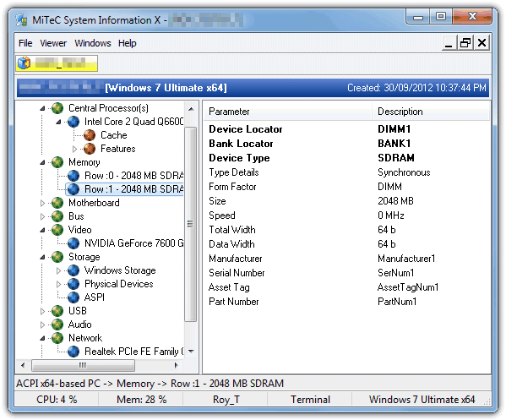Select the Cache node icon
The height and width of the screenshot is (420, 506).
[x=90, y=135]
